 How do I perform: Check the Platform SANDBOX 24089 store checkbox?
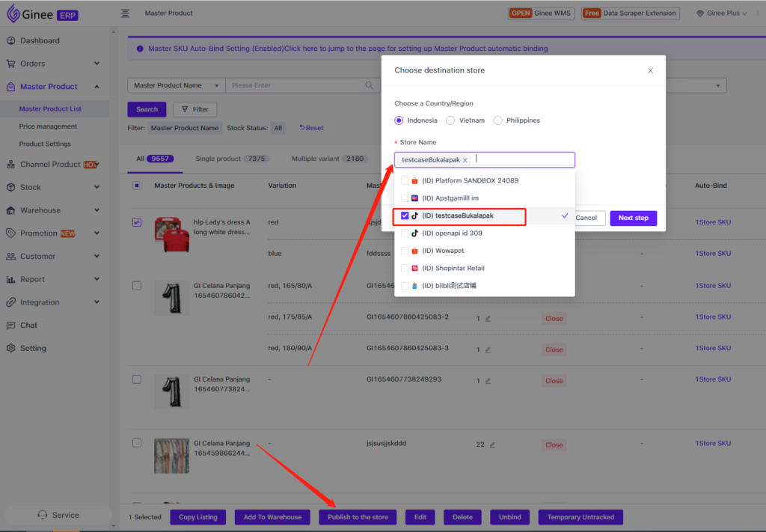(405, 181)
